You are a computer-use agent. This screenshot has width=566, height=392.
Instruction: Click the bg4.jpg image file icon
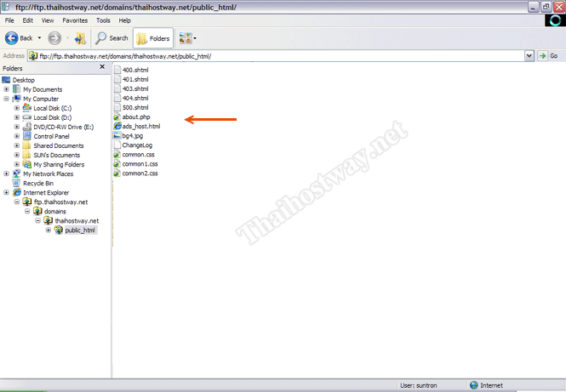pos(117,135)
